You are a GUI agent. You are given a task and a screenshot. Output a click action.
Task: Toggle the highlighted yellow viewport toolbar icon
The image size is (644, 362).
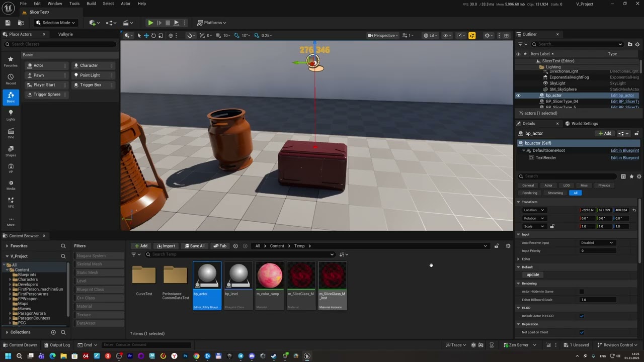pyautogui.click(x=471, y=35)
